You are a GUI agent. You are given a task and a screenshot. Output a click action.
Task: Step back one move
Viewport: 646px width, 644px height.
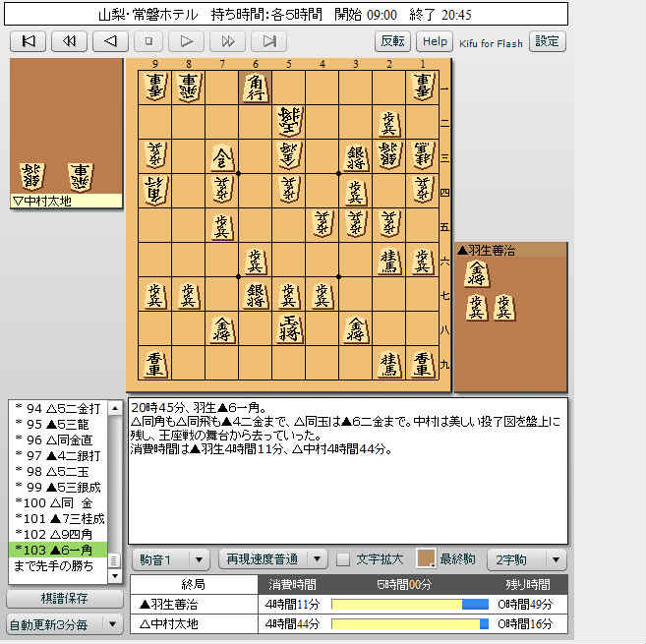[x=110, y=41]
